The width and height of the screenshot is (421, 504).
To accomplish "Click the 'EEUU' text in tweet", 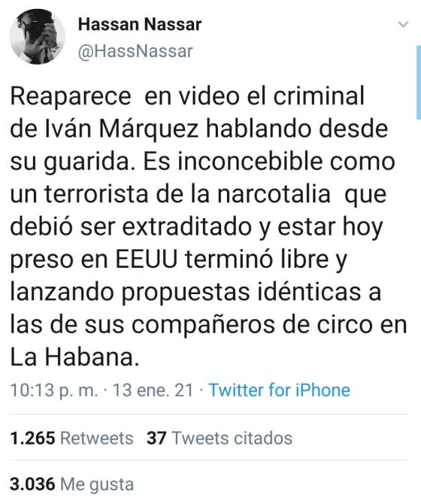I will point(146,260).
